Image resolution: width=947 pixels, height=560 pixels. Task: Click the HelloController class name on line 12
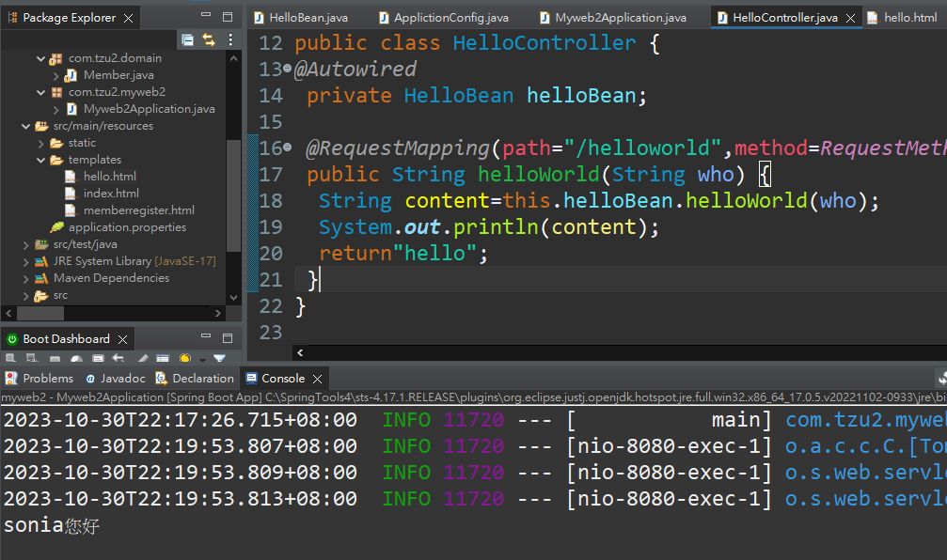(x=545, y=43)
